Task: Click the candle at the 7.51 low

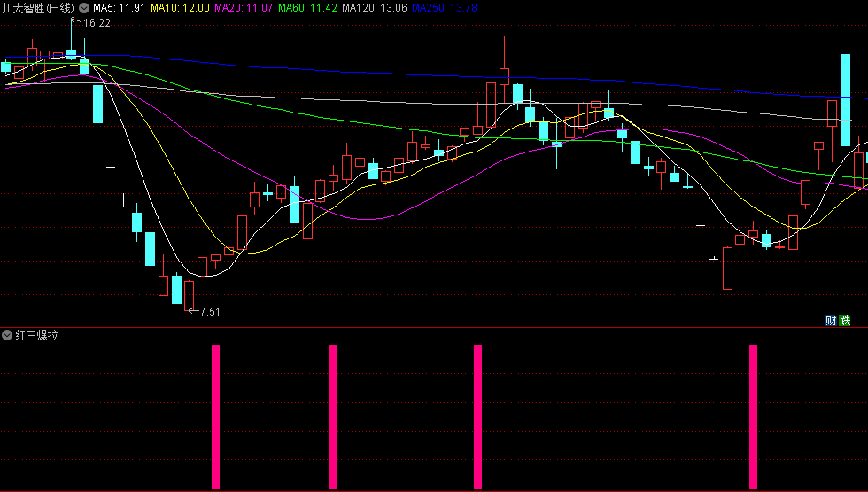Action: pos(190,296)
